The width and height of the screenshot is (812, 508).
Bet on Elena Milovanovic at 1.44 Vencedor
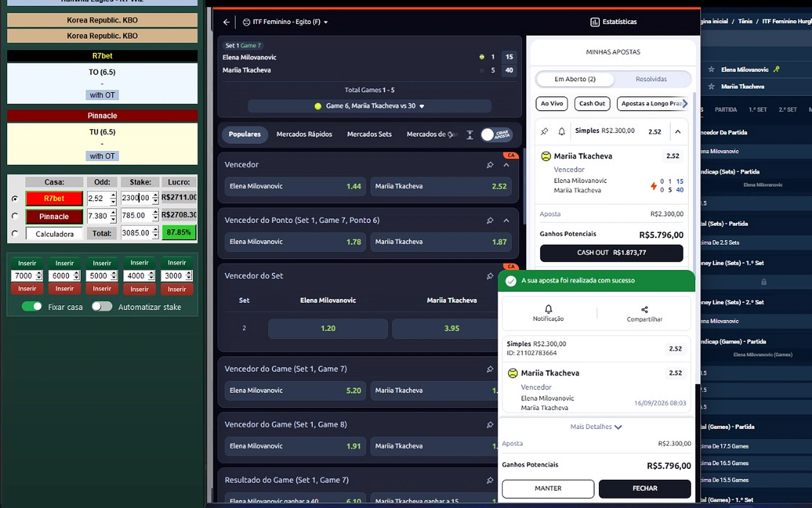295,186
